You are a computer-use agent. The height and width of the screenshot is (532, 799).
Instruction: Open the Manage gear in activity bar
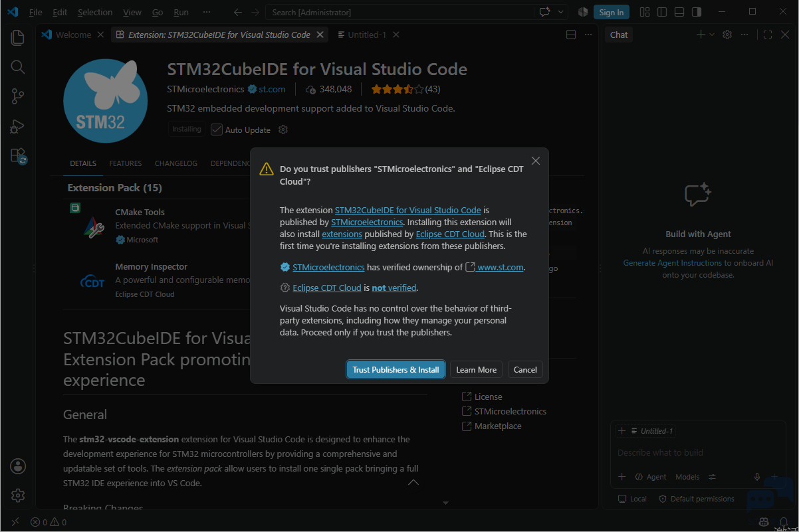[x=18, y=495]
